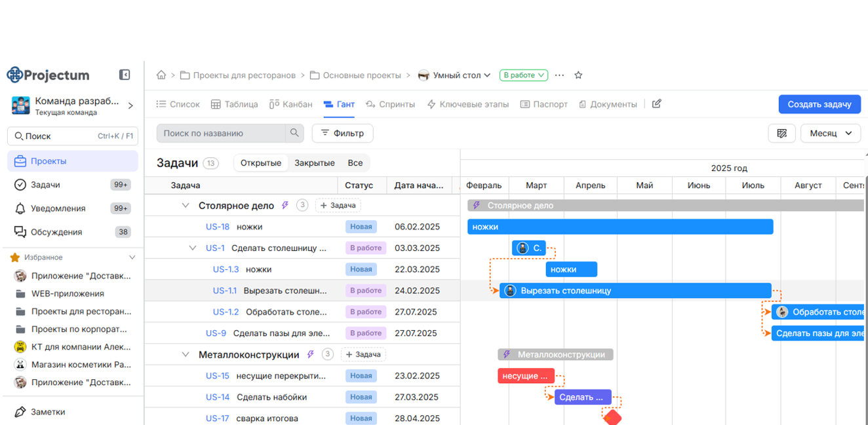Open the three-dot project menu
The width and height of the screenshot is (868, 425).
[x=559, y=75]
